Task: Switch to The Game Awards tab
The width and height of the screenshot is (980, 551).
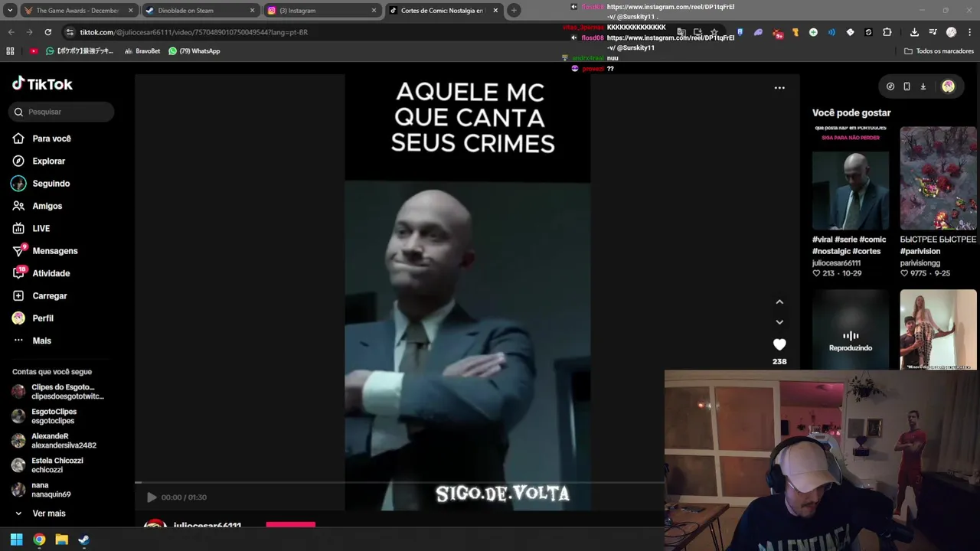Action: coord(79,11)
